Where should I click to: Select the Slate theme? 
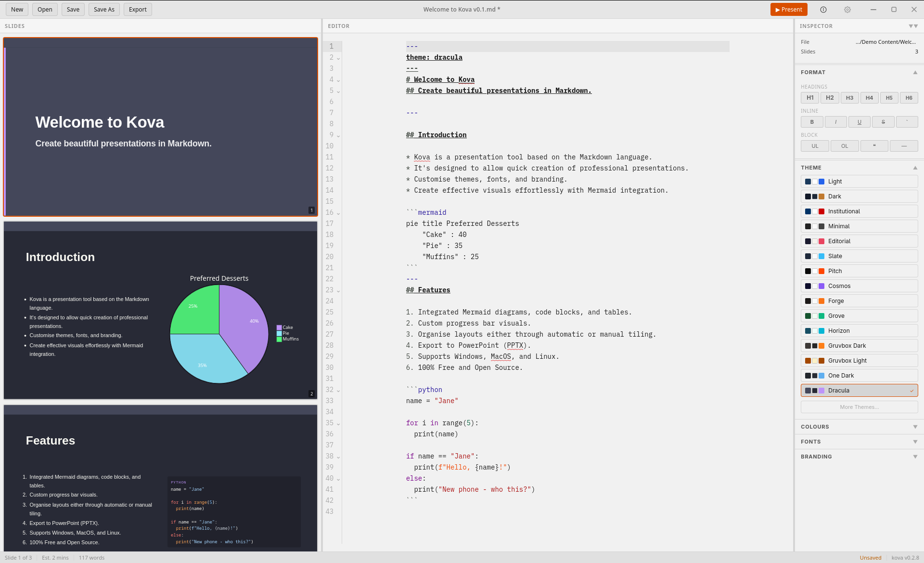pos(859,256)
